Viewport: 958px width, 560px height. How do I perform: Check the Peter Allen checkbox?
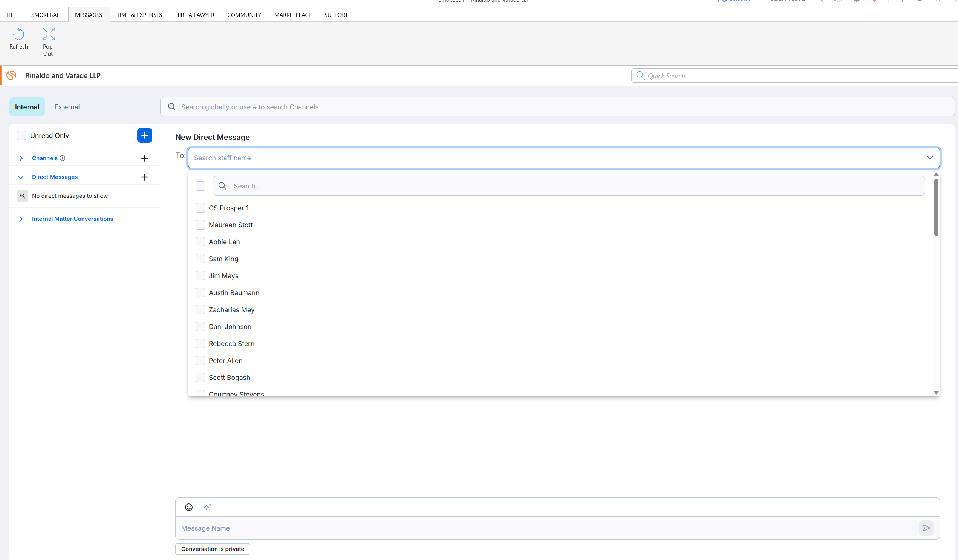[x=200, y=360]
